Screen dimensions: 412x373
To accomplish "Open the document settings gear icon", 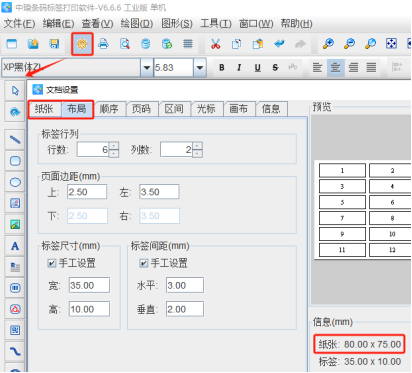I will click(82, 44).
